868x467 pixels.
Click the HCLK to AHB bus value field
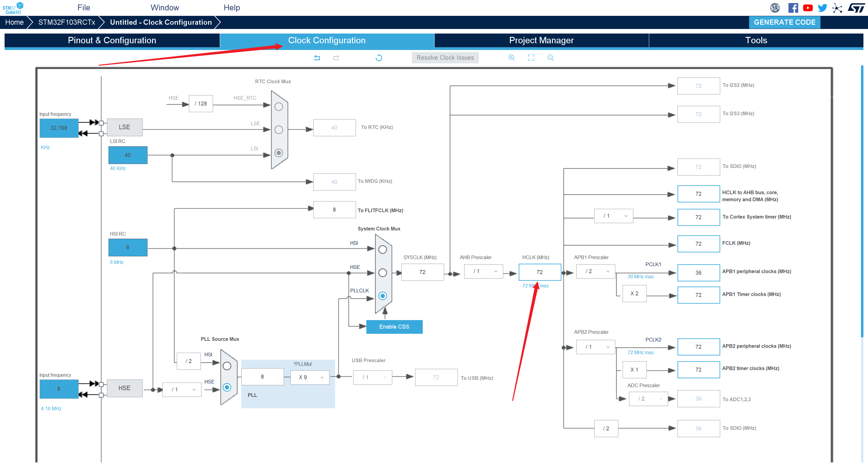click(x=699, y=194)
